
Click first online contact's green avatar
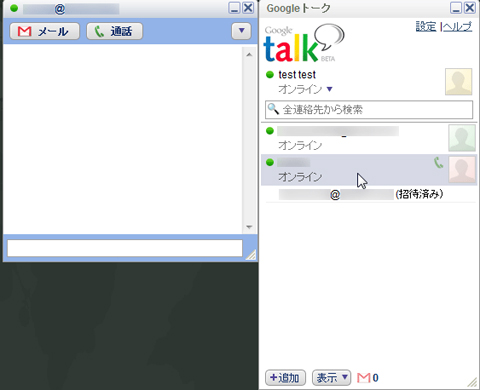pyautogui.click(x=462, y=138)
